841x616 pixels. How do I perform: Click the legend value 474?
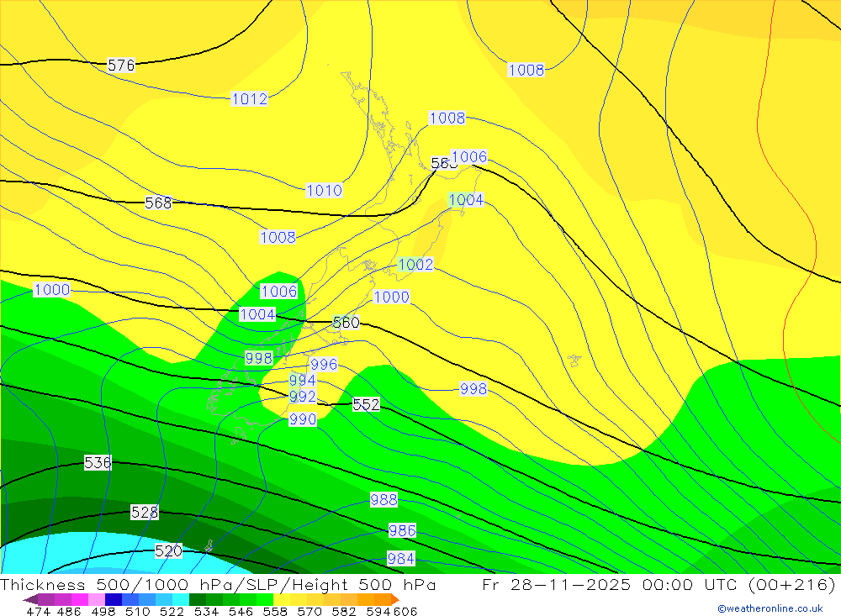pos(38,611)
